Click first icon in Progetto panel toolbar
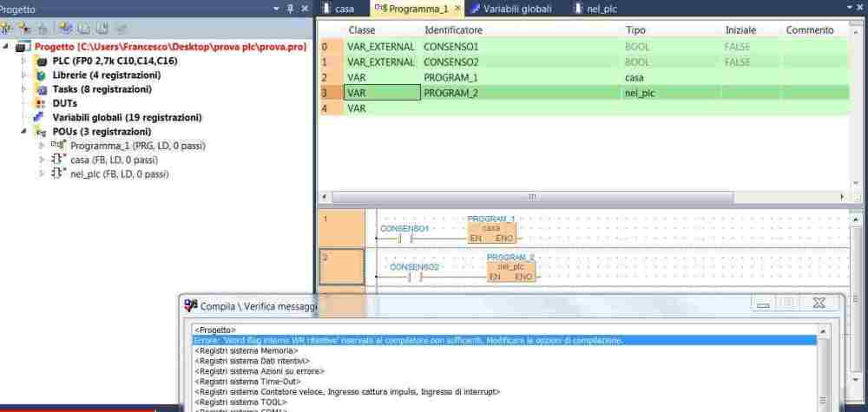Screen dimensions: 868x412 click(9, 28)
